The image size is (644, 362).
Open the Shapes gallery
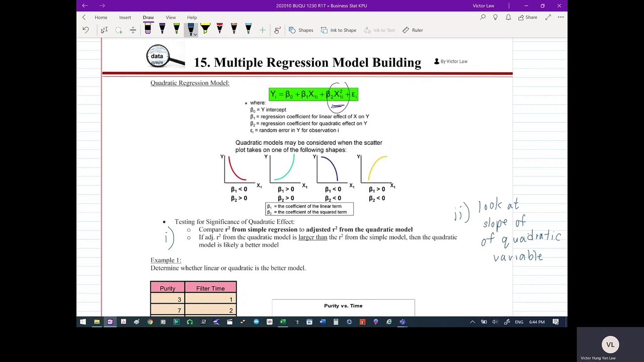[301, 30]
